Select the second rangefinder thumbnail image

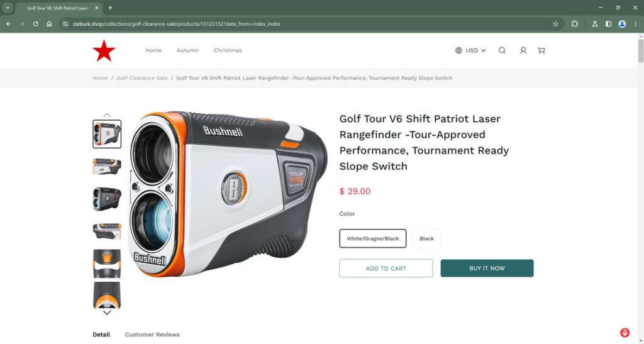pyautogui.click(x=107, y=166)
